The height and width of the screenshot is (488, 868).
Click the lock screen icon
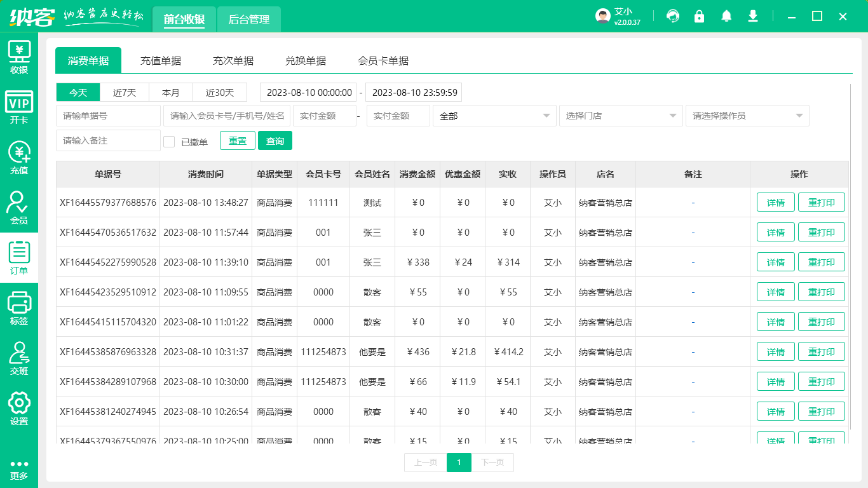pyautogui.click(x=699, y=16)
